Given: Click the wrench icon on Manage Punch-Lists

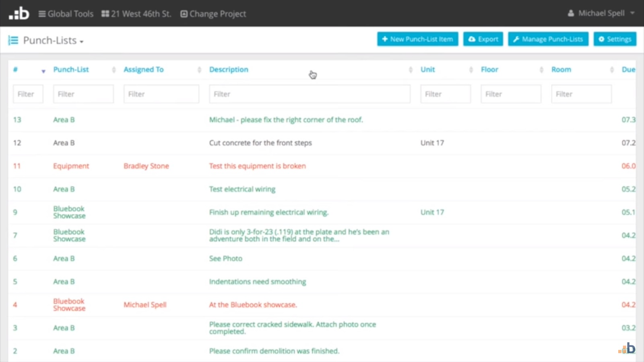Looking at the screenshot, I should pos(516,39).
